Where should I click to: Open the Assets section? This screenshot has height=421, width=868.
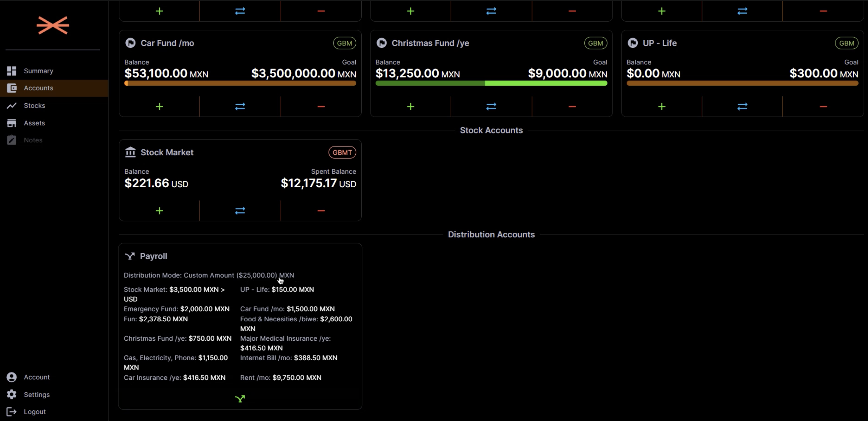35,123
